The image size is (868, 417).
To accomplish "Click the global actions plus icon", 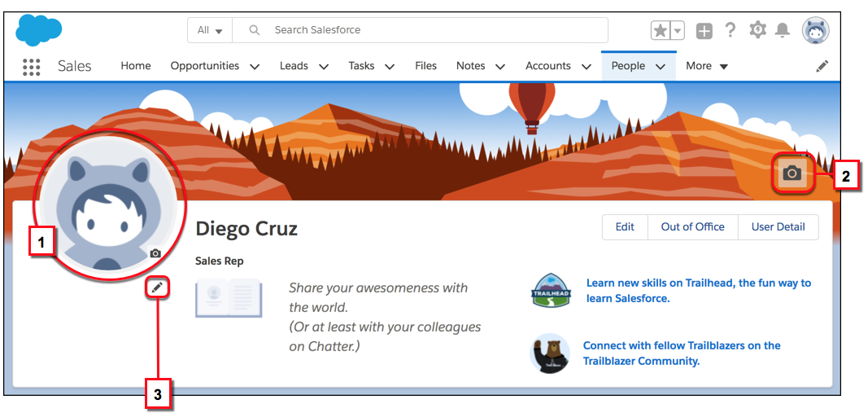I will click(704, 31).
